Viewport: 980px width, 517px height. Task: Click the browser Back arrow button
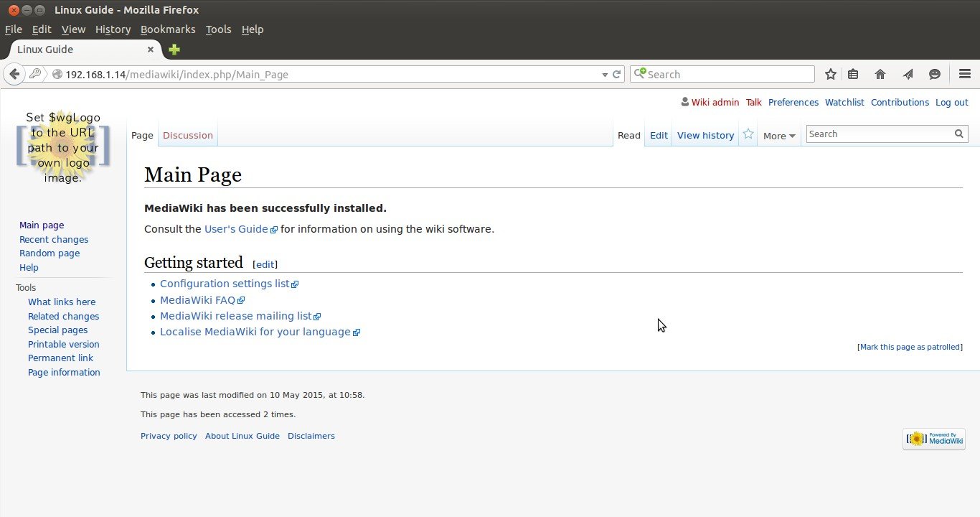coord(14,74)
